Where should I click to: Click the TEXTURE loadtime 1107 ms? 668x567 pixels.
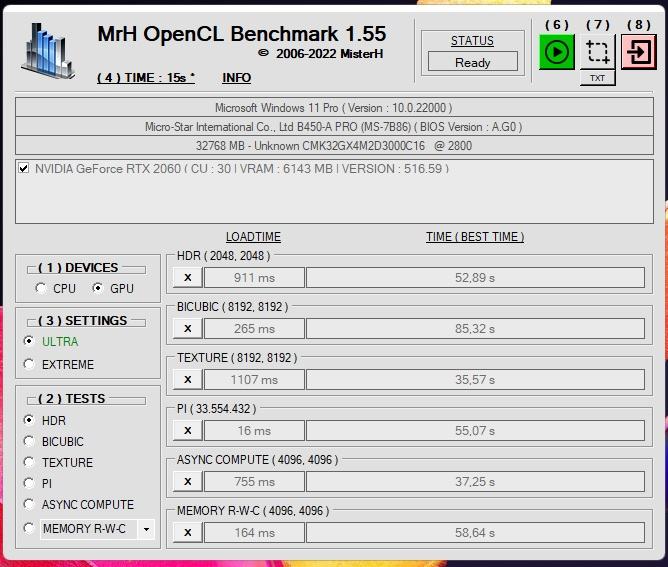254,380
